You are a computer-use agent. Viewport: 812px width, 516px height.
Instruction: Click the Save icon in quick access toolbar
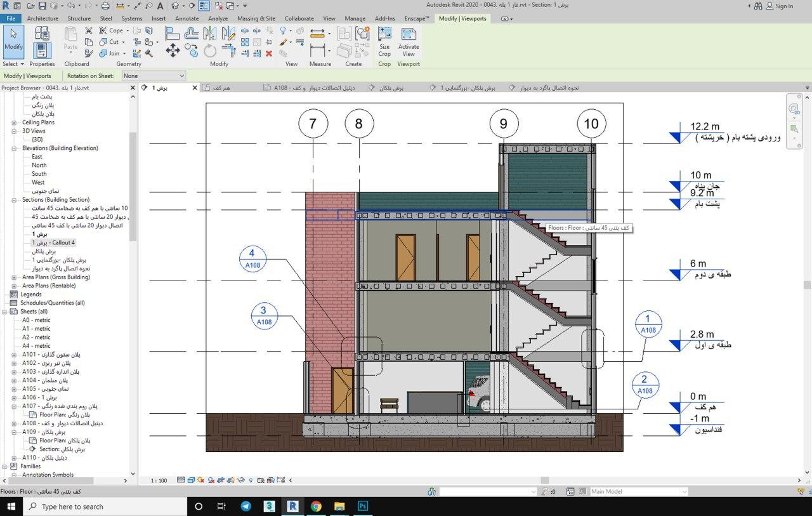pos(42,6)
